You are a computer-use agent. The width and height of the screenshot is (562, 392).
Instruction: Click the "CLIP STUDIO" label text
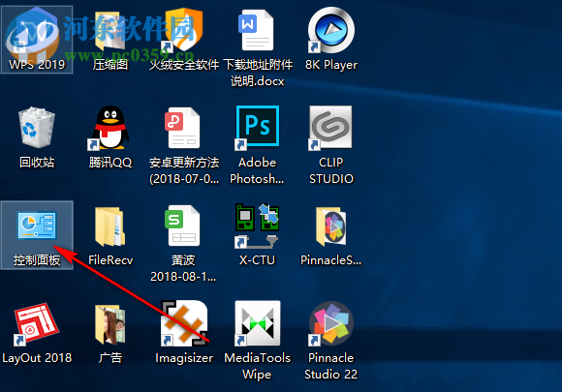[x=331, y=170]
